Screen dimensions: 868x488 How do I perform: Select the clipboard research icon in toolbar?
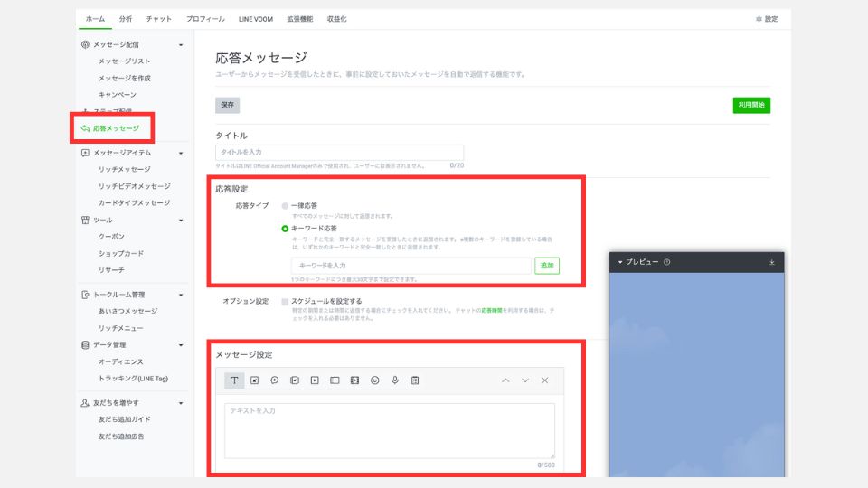tap(415, 380)
